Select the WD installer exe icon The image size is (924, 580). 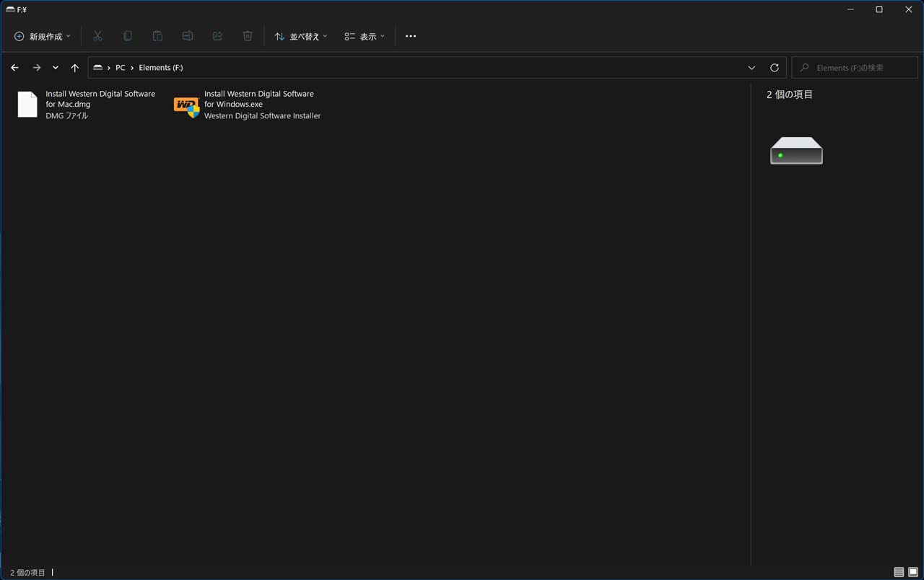187,106
